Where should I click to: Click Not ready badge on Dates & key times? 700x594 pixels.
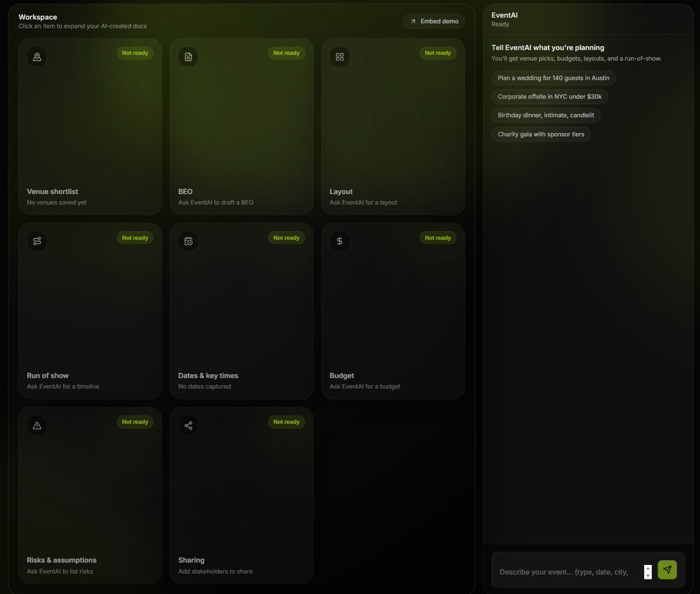pyautogui.click(x=286, y=238)
